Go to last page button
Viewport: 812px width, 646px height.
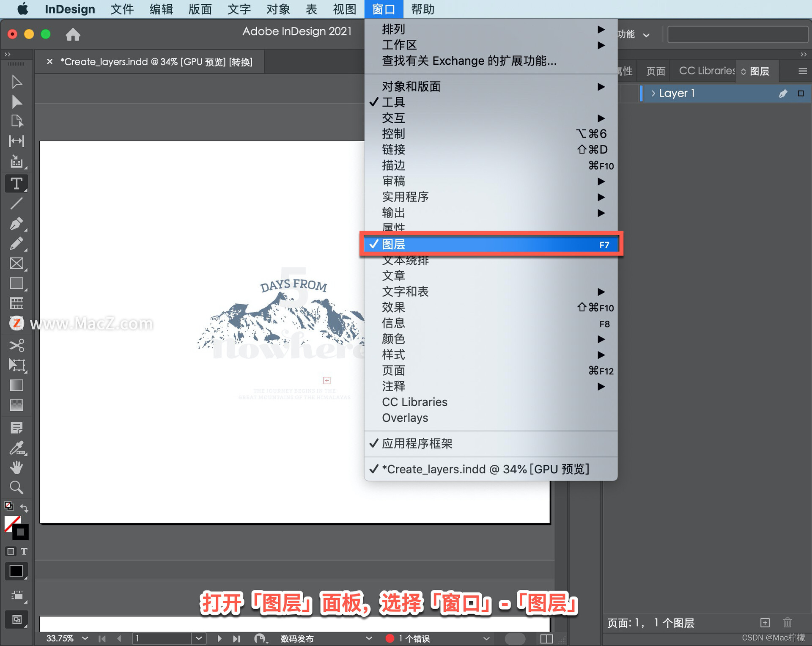pos(236,638)
